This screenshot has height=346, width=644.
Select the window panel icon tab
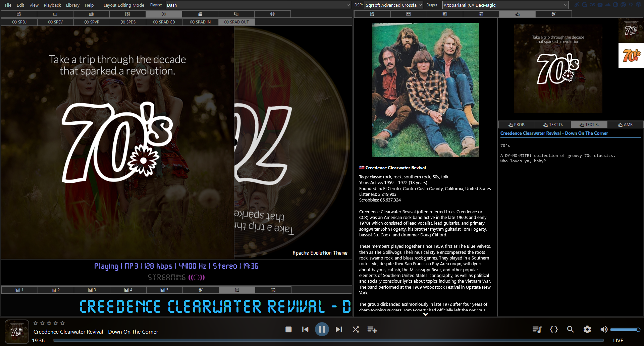pos(481,14)
